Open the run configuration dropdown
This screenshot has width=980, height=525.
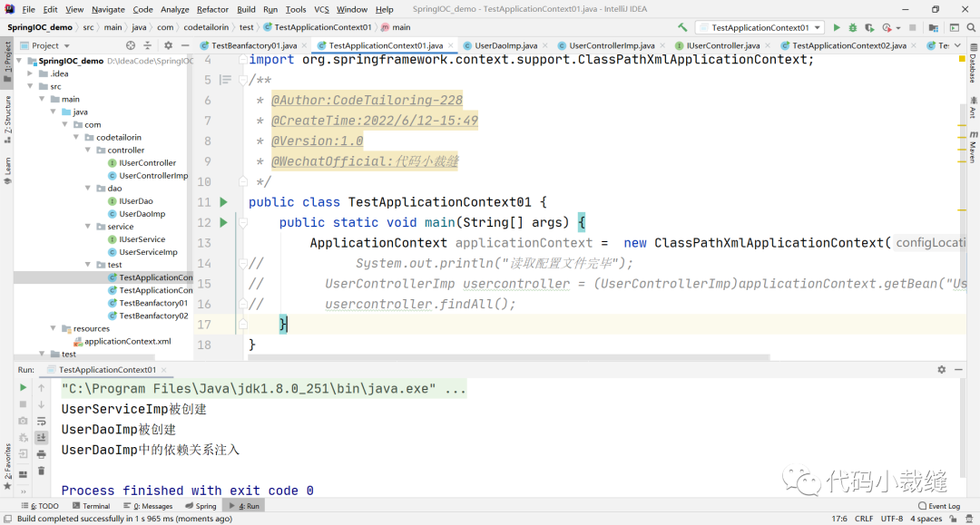(x=760, y=27)
